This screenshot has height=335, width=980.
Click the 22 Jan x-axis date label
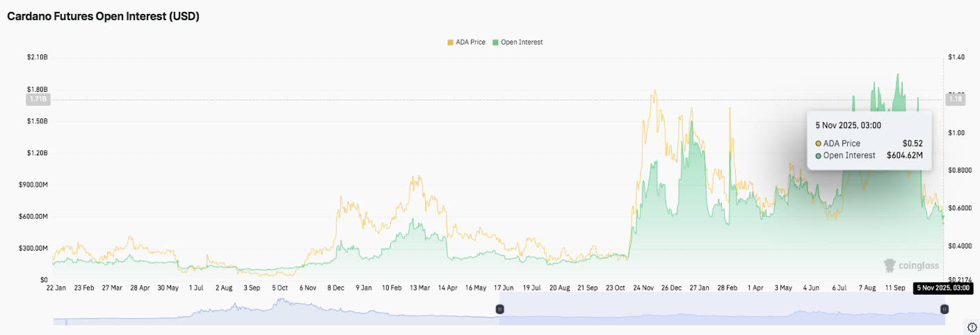coord(56,287)
